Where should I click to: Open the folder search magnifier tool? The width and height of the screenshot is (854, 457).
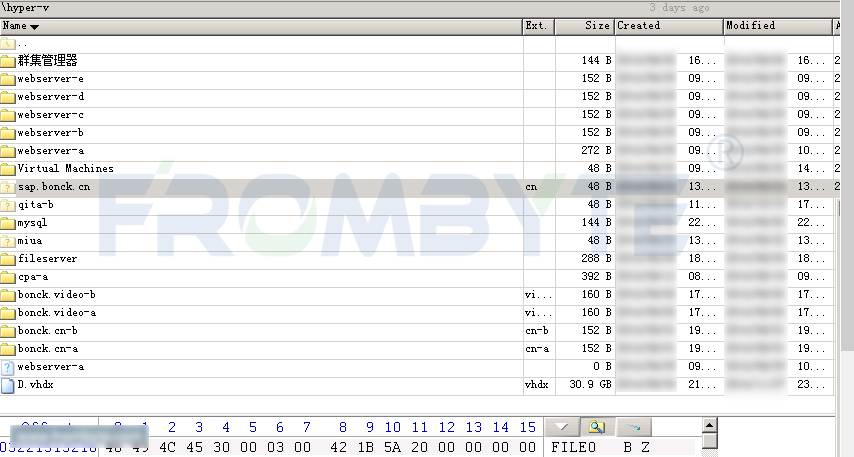click(x=596, y=427)
